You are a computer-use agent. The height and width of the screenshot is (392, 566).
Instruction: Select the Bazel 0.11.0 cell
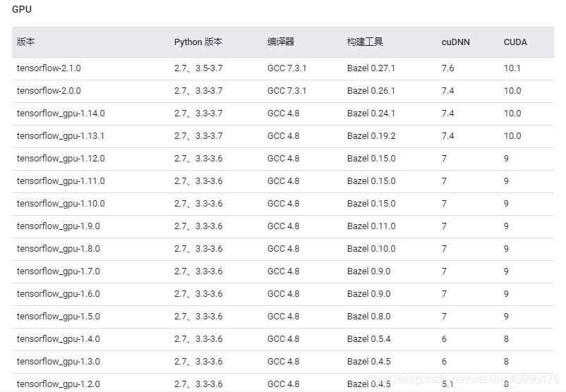[371, 226]
